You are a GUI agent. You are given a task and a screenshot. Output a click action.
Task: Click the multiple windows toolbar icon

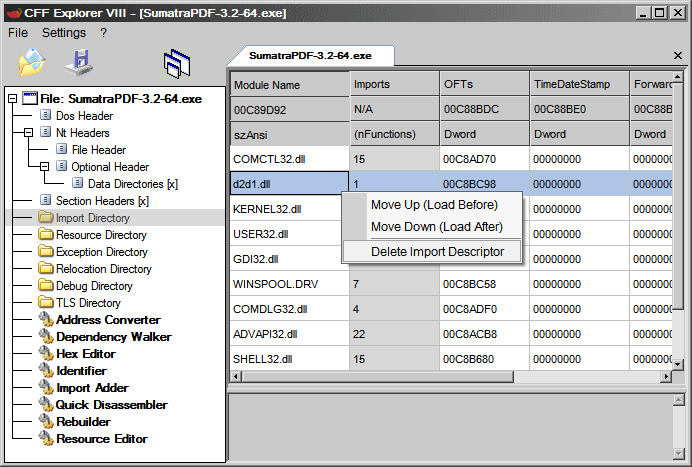(177, 64)
